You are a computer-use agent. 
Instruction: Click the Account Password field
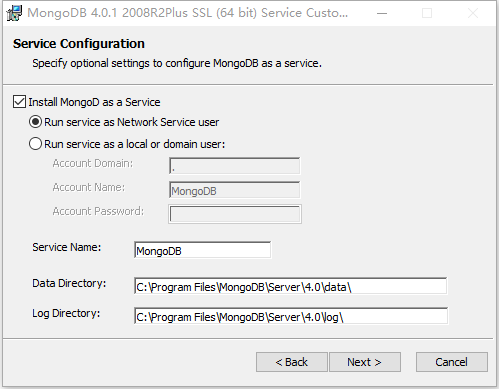(x=235, y=214)
